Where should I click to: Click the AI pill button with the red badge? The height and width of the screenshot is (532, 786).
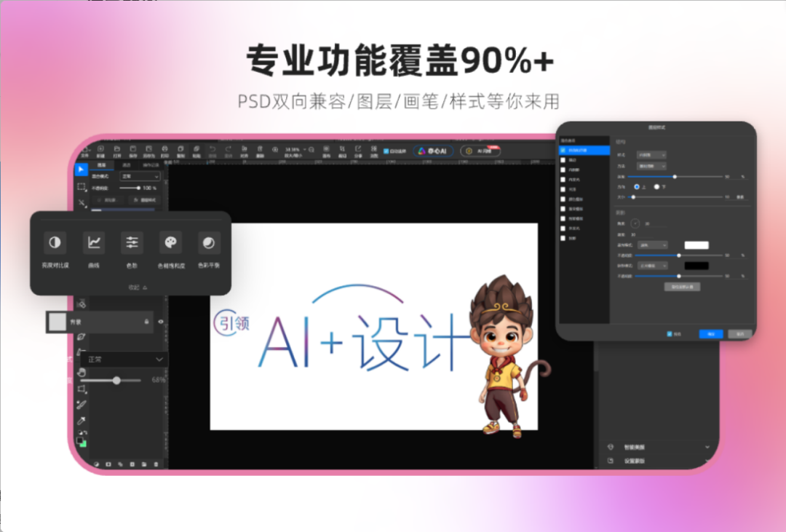pos(480,151)
